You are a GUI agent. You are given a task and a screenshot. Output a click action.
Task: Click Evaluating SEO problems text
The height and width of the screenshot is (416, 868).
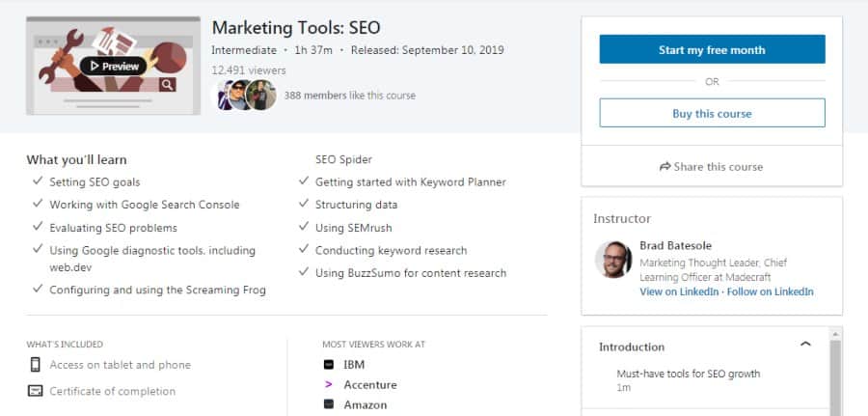pos(114,228)
